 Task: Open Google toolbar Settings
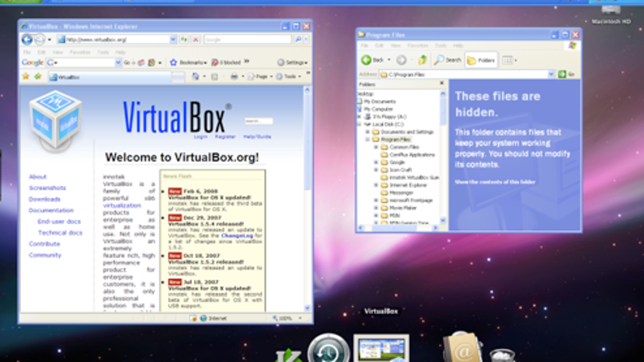pyautogui.click(x=293, y=62)
